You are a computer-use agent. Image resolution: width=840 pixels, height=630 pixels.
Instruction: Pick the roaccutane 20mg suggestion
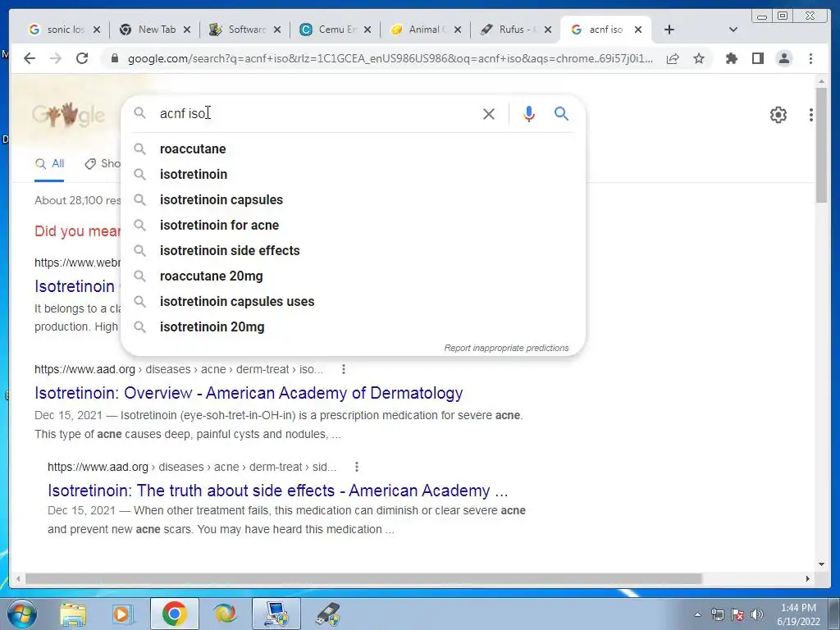click(x=353, y=276)
